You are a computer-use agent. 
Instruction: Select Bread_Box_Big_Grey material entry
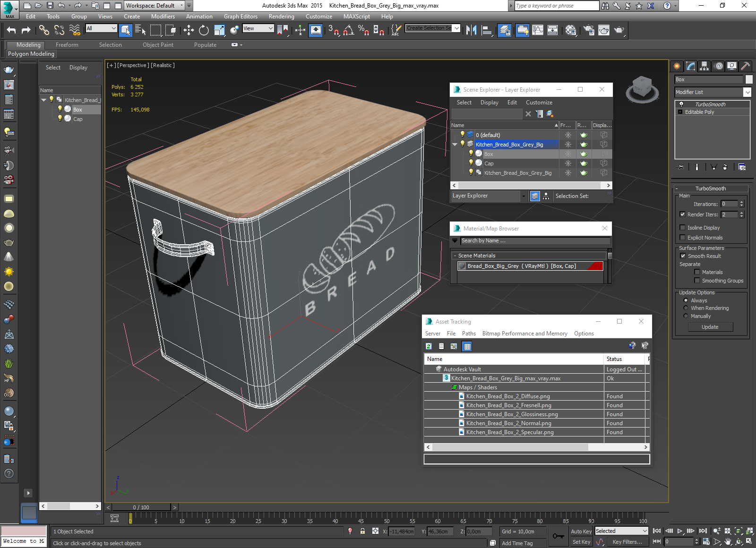(x=530, y=266)
